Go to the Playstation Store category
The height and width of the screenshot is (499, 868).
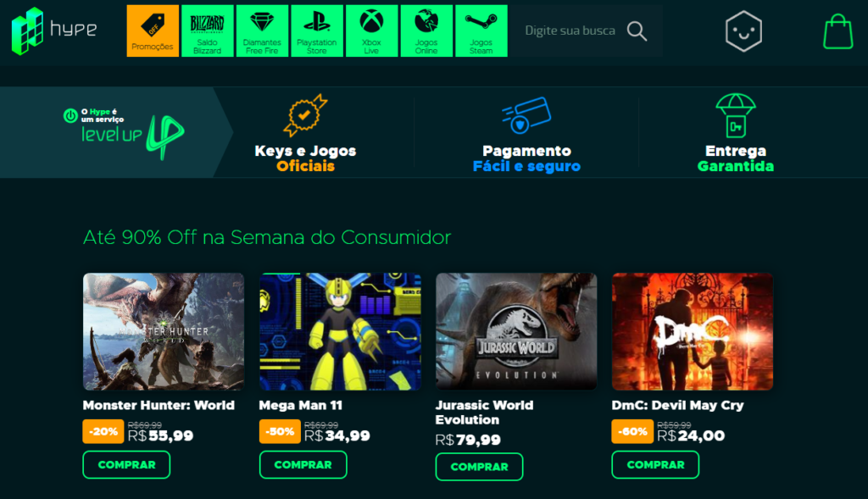point(317,31)
